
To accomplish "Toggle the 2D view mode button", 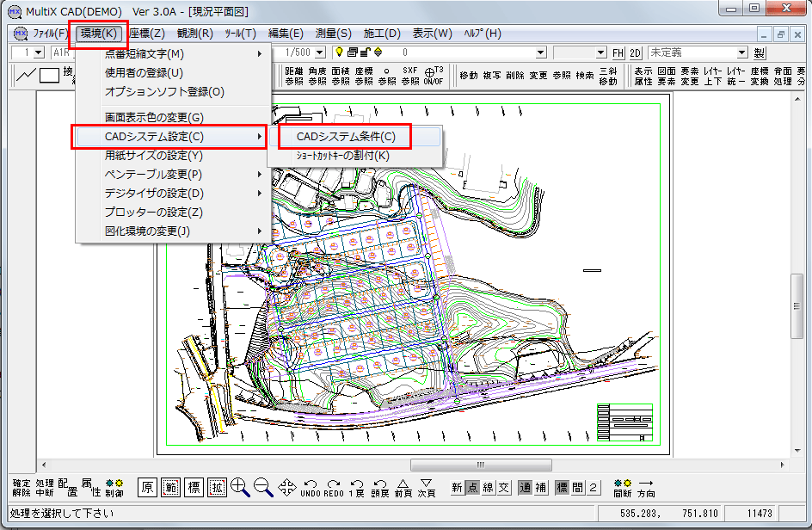I will tap(636, 53).
